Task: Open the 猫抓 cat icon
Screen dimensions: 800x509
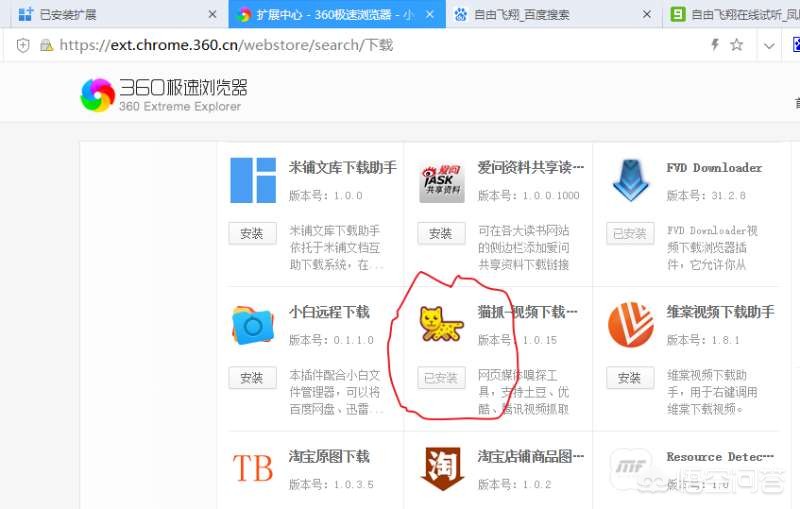Action: 441,323
